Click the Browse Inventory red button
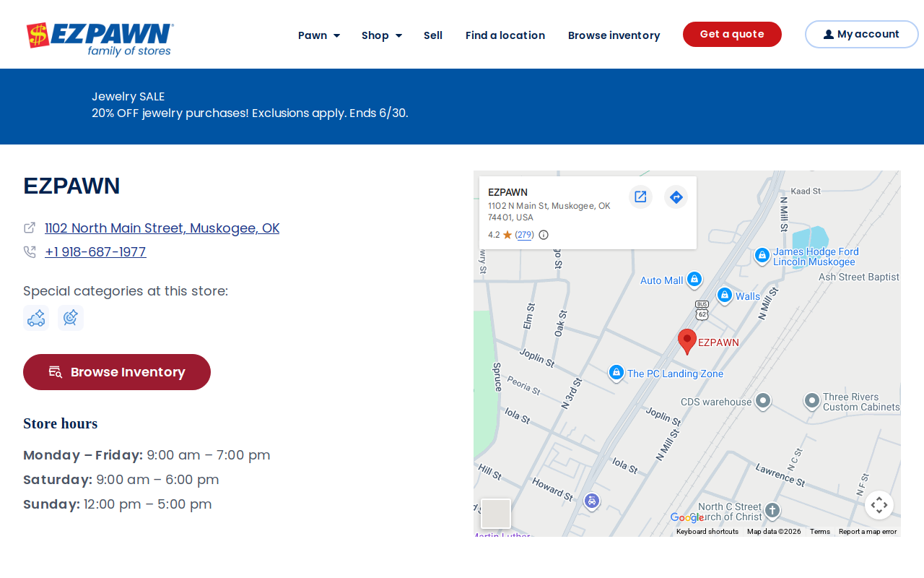Viewport: 924px width, 578px height. pos(117,372)
